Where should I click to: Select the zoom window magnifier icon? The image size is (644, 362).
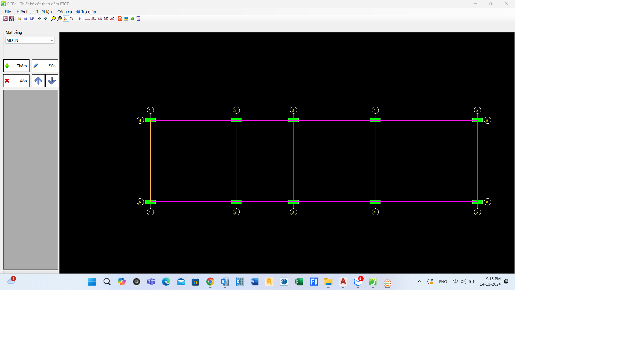point(60,19)
